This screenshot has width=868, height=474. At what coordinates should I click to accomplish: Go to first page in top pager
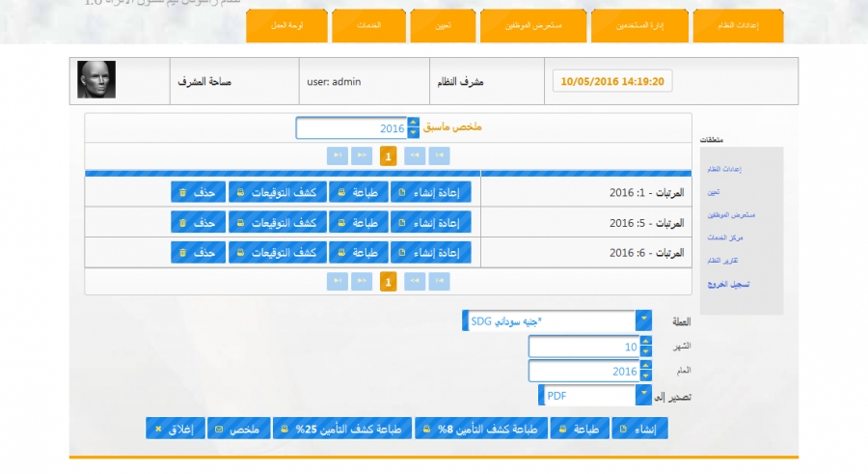click(440, 154)
